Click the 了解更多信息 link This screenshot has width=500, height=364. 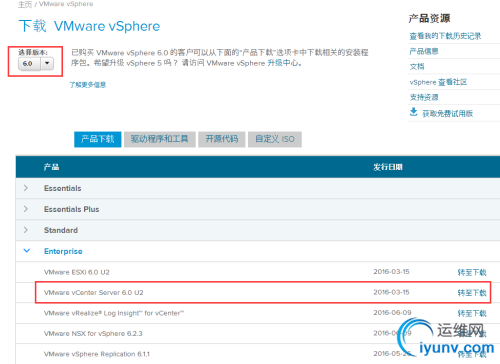88,85
